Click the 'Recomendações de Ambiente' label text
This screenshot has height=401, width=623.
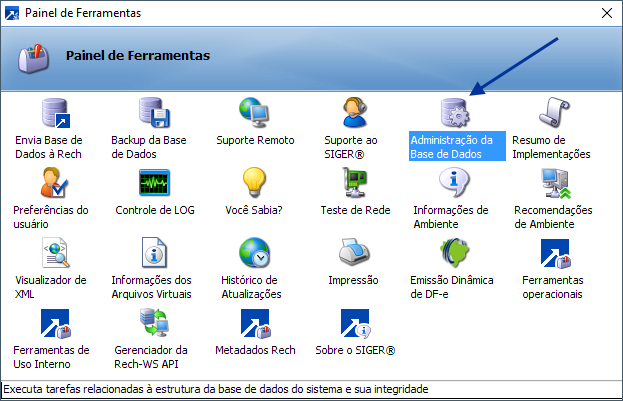pyautogui.click(x=553, y=217)
